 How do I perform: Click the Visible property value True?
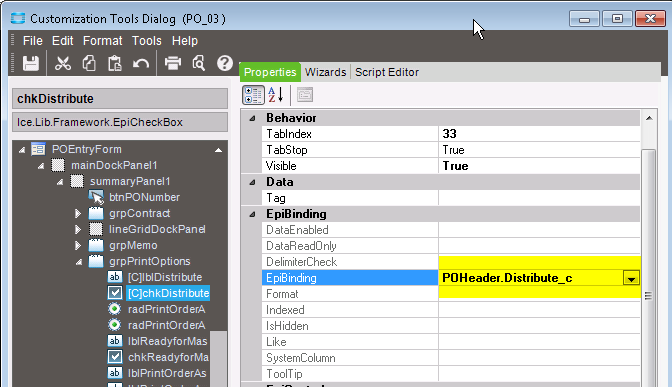[539, 166]
